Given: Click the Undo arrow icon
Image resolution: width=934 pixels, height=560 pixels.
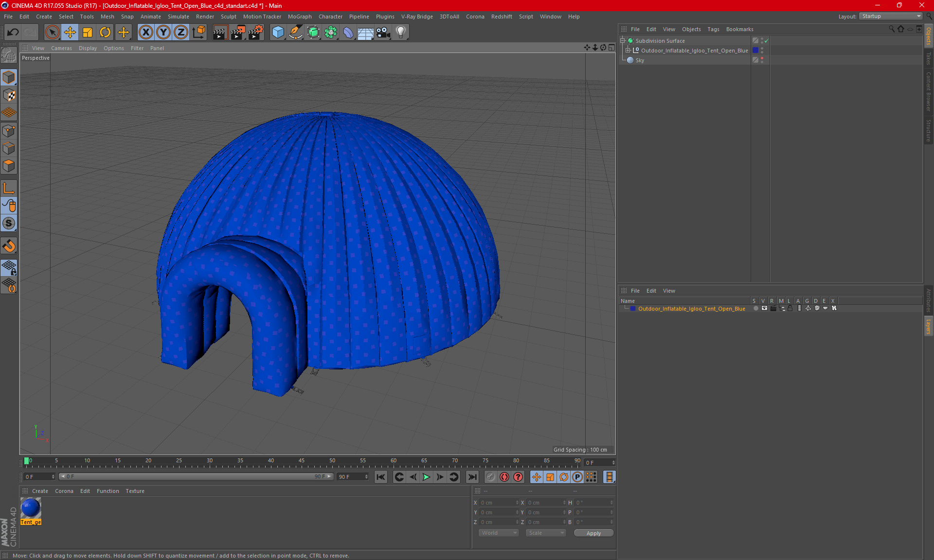Looking at the screenshot, I should (x=13, y=33).
